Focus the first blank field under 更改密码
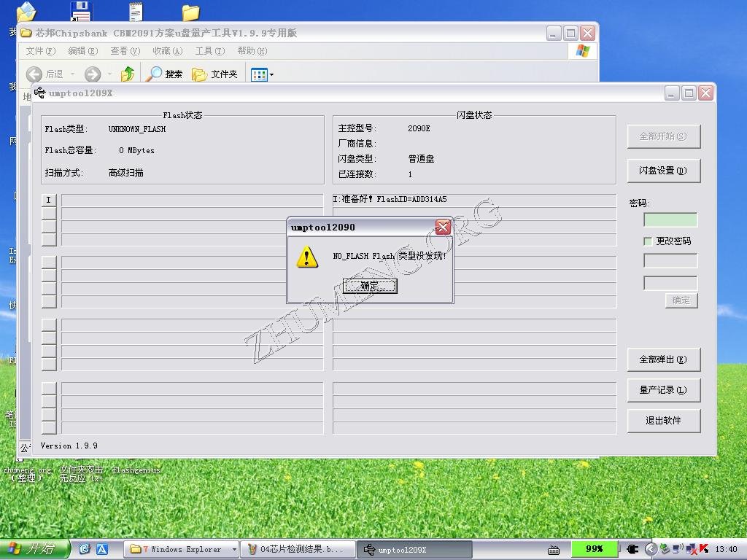Screen dimensions: 747x560 tap(670, 260)
